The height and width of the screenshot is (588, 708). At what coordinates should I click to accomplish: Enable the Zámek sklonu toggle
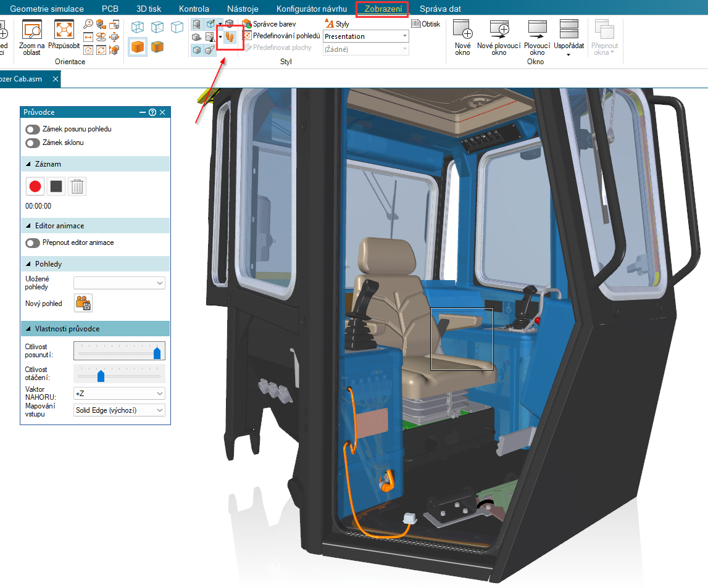click(x=33, y=143)
